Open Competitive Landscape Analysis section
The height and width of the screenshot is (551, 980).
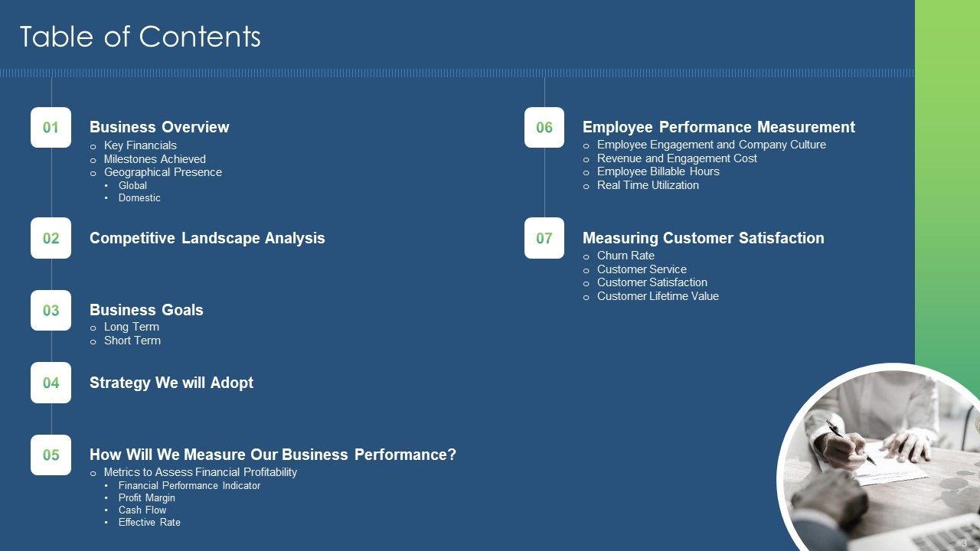pyautogui.click(x=207, y=238)
